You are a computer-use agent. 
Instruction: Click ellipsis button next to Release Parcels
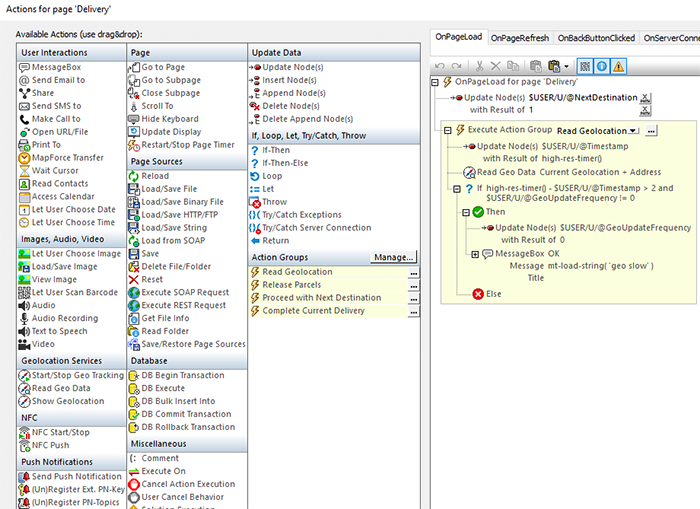(413, 285)
